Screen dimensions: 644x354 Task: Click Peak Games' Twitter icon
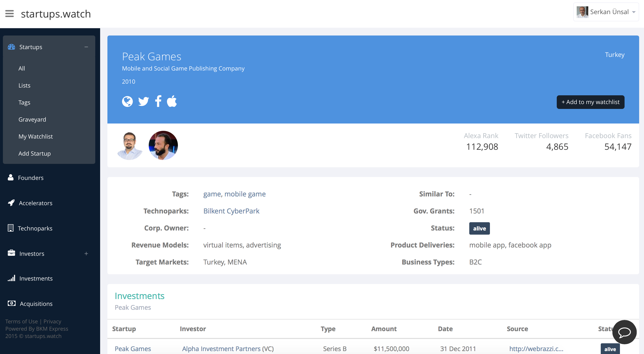(143, 101)
